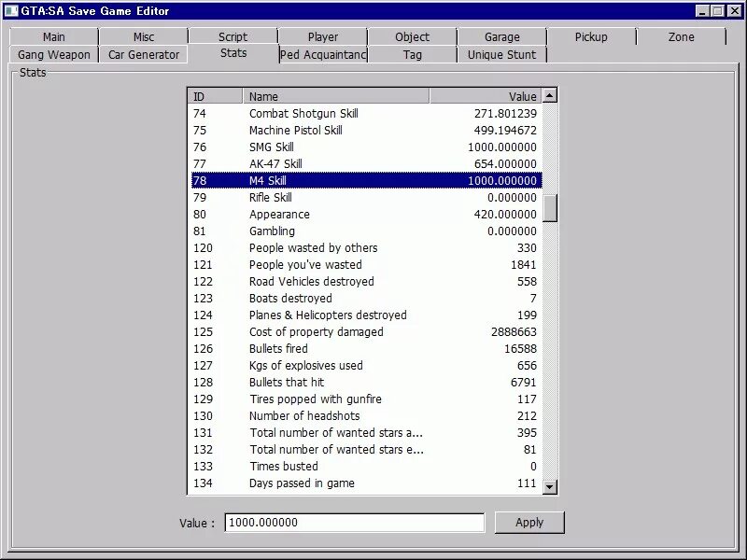Switch to the Tag tab
The width and height of the screenshot is (747, 560).
point(412,54)
